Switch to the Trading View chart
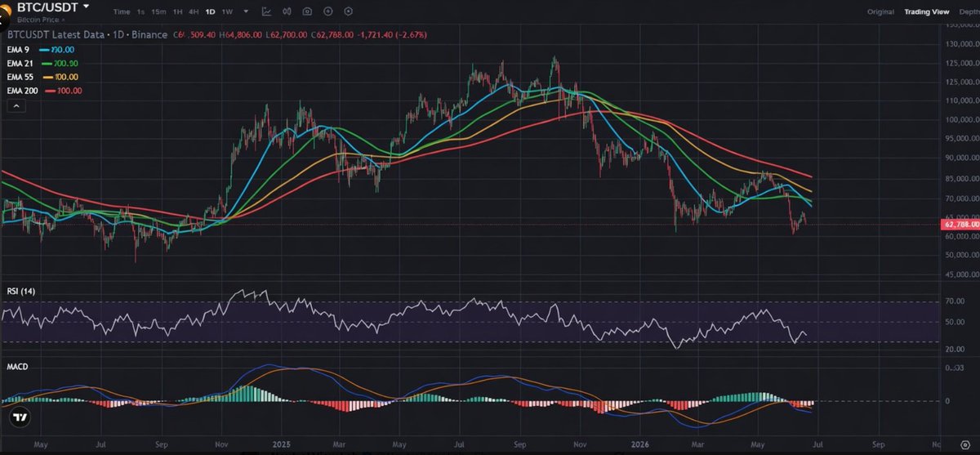This screenshot has height=455, width=980. coord(927,12)
